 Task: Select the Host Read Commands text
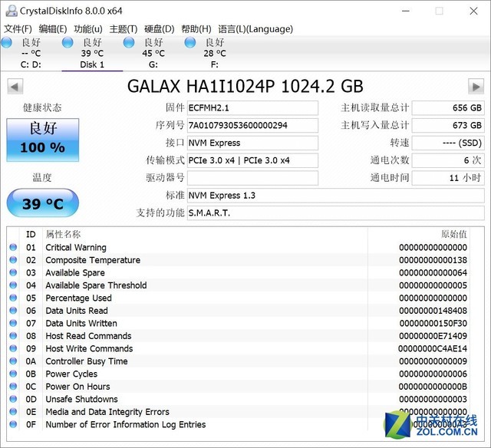(x=88, y=336)
